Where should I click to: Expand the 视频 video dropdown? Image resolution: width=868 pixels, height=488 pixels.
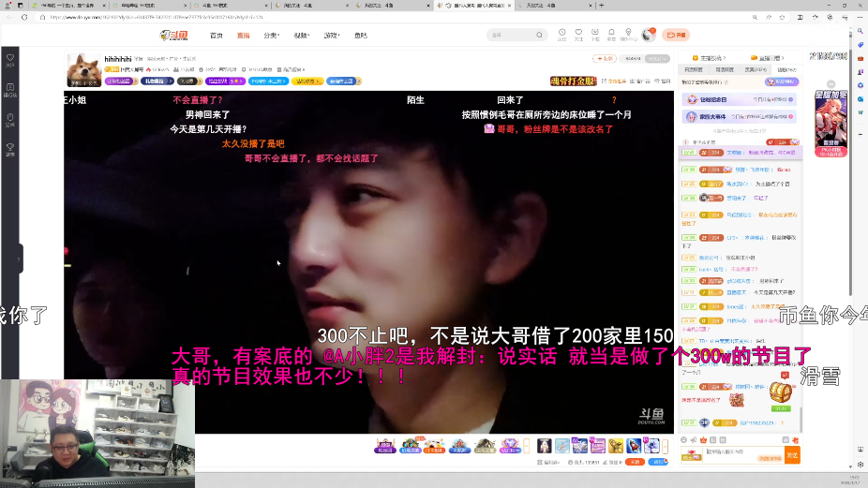pyautogui.click(x=302, y=36)
